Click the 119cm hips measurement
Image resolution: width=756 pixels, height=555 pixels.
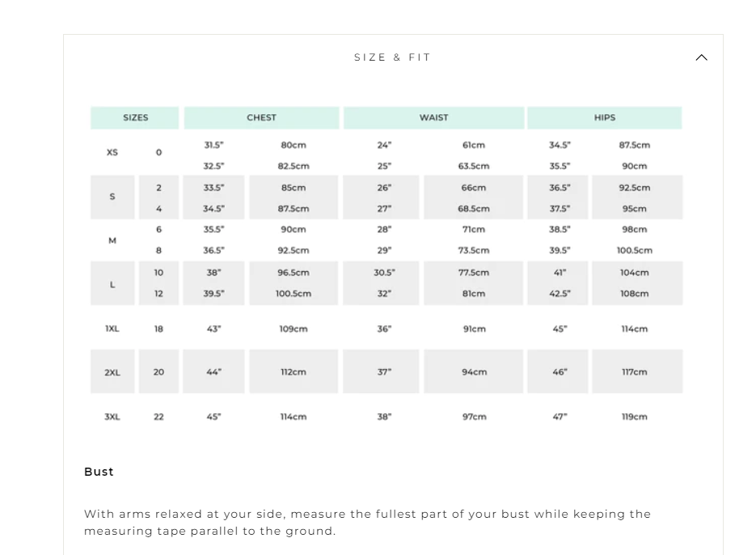[x=635, y=417]
